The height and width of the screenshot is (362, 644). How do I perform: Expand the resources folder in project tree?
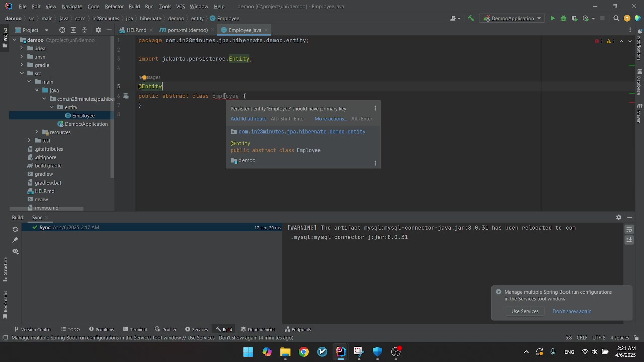coord(37,132)
